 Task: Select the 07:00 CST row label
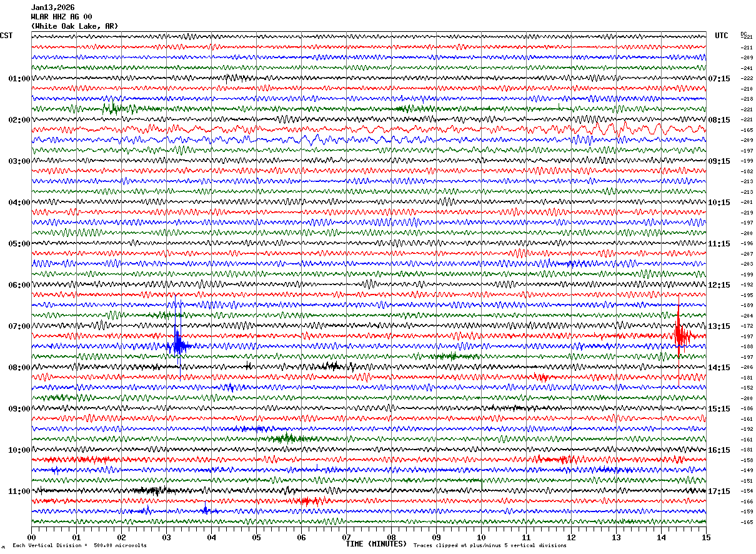[19, 326]
